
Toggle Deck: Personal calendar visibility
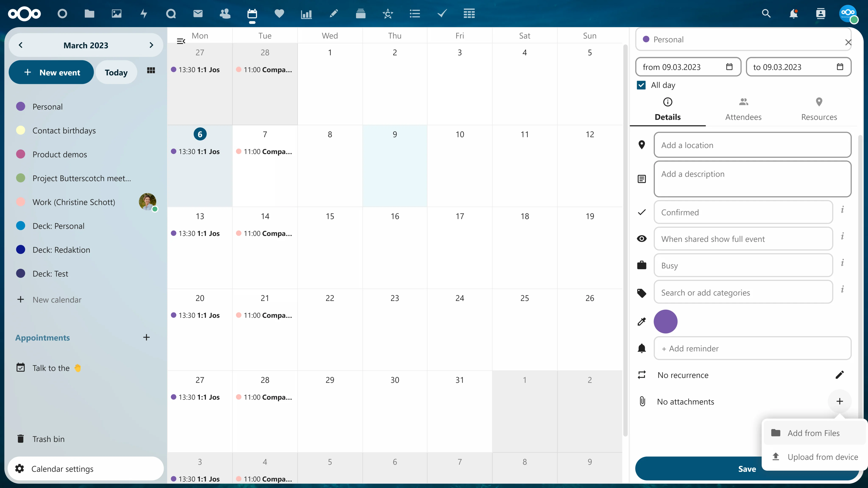[21, 226]
